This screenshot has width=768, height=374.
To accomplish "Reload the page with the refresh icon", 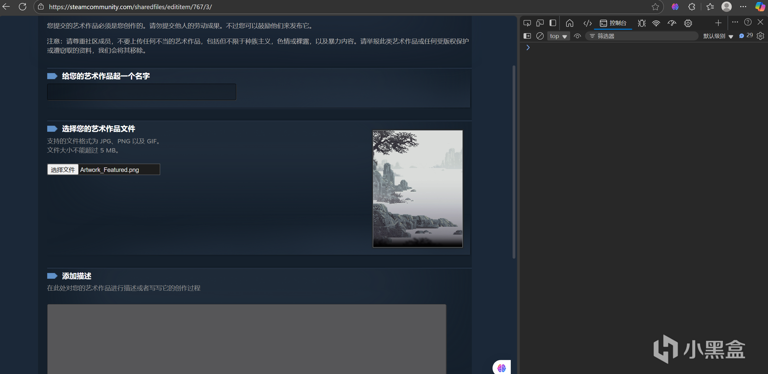I will 22,7.
